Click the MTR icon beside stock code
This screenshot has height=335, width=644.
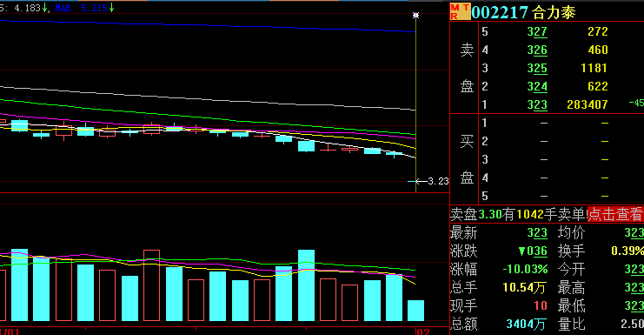tap(460, 11)
